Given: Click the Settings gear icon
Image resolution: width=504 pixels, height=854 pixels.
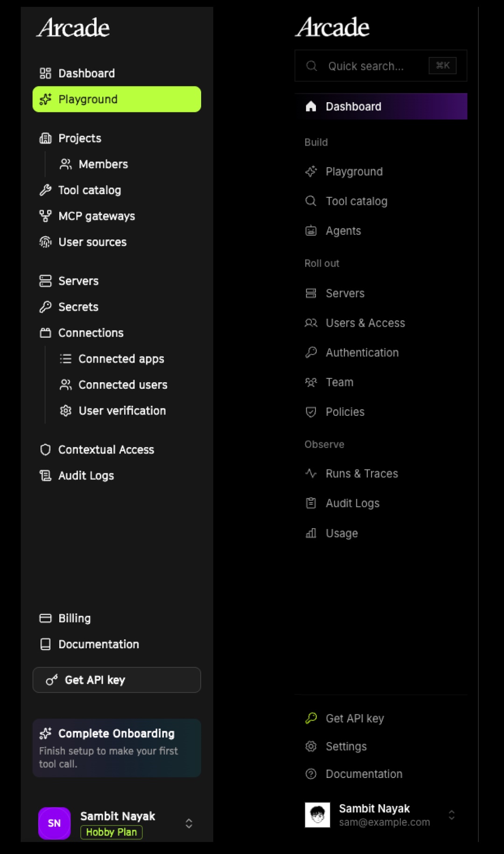Looking at the screenshot, I should [311, 746].
